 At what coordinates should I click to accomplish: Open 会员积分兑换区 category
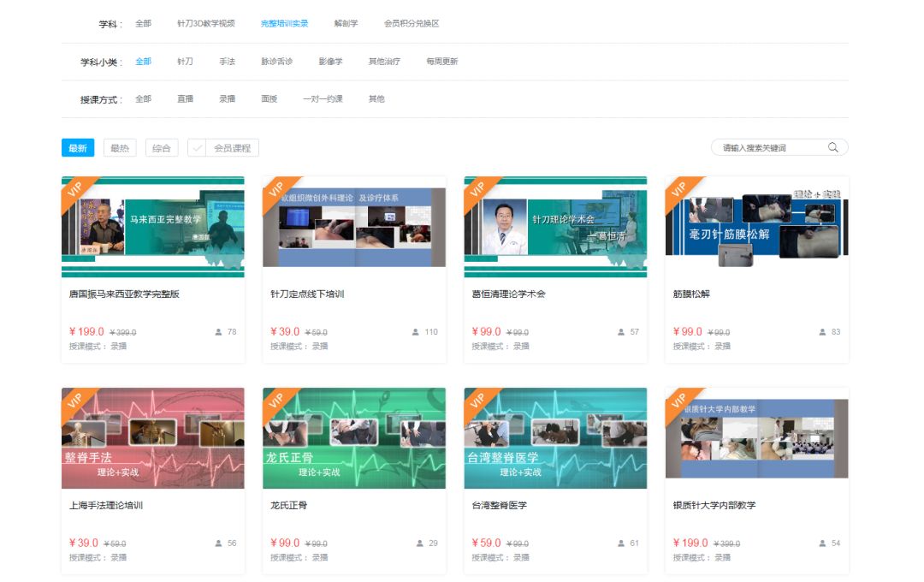tap(412, 24)
